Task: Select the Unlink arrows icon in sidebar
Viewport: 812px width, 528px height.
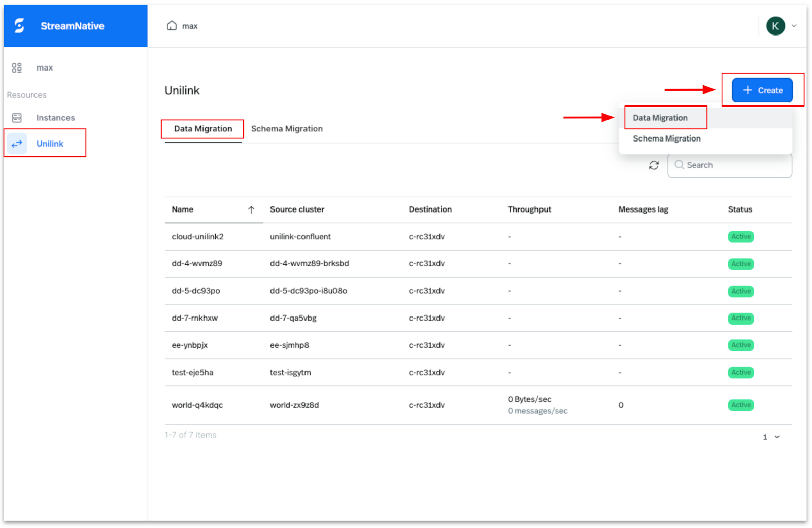Action: tap(17, 144)
